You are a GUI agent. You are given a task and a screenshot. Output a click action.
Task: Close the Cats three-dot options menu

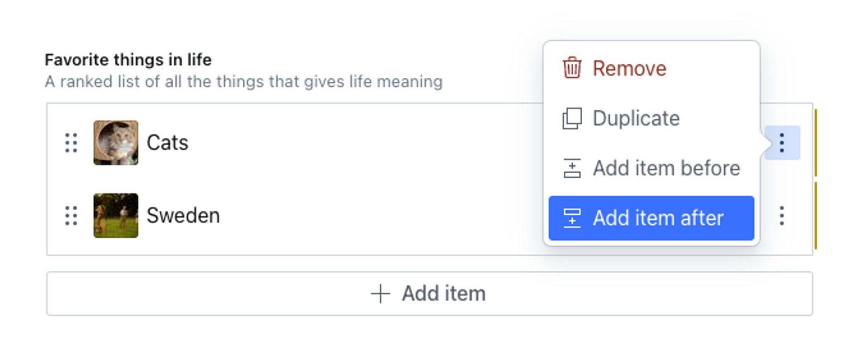click(782, 143)
